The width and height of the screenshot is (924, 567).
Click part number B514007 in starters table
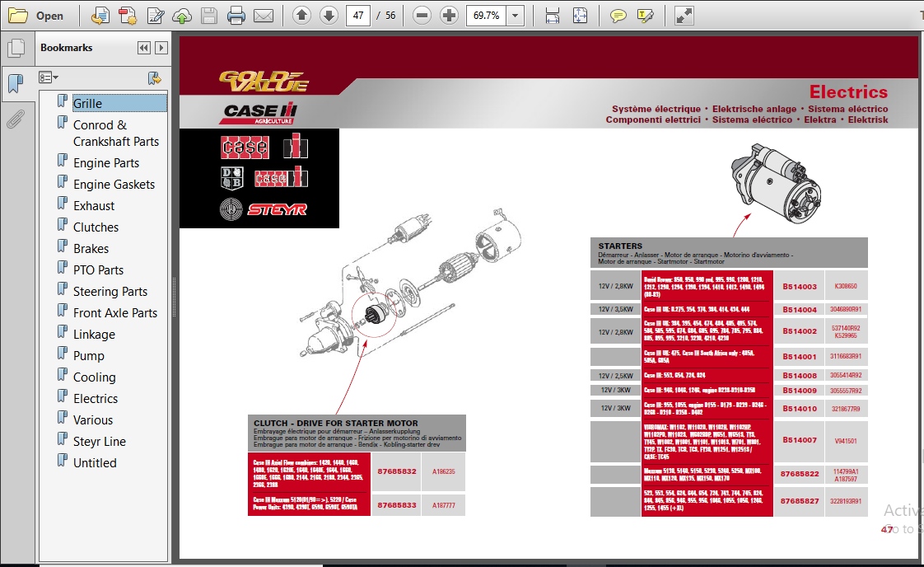(799, 440)
